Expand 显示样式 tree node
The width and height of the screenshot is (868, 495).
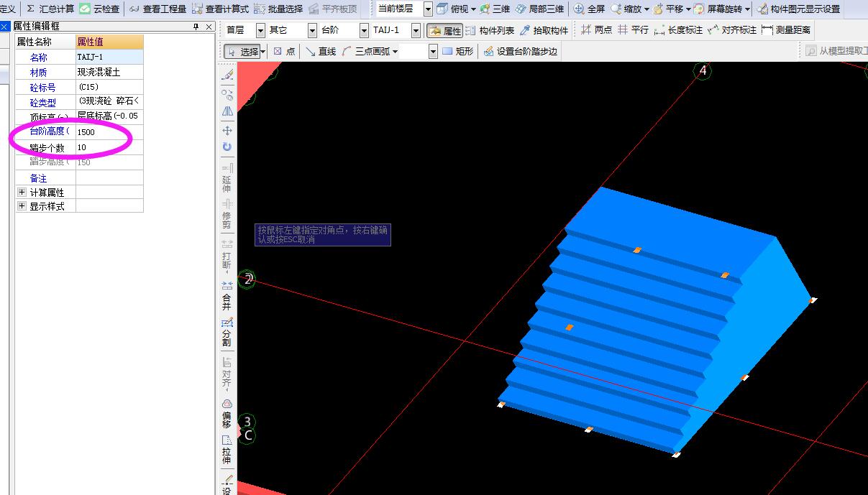[22, 205]
